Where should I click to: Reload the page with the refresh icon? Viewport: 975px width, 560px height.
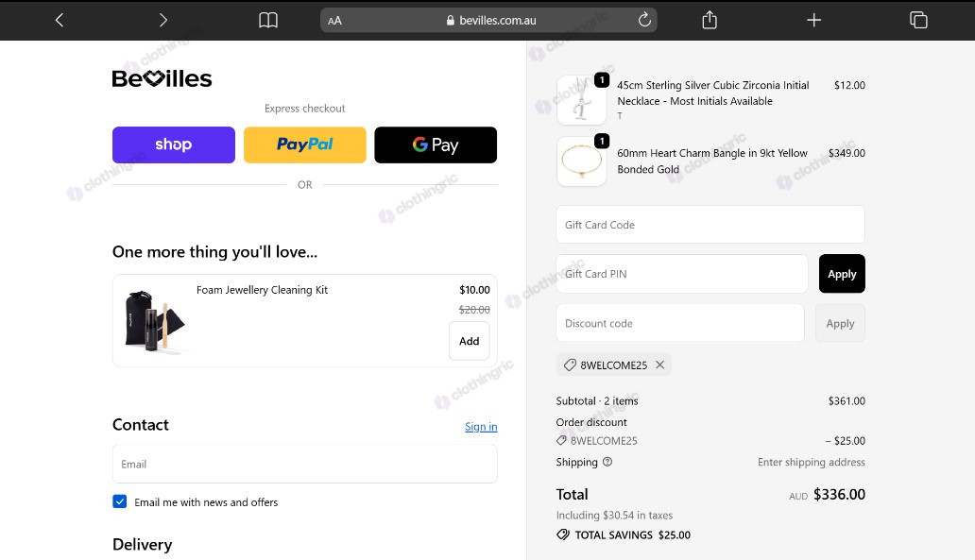[644, 20]
